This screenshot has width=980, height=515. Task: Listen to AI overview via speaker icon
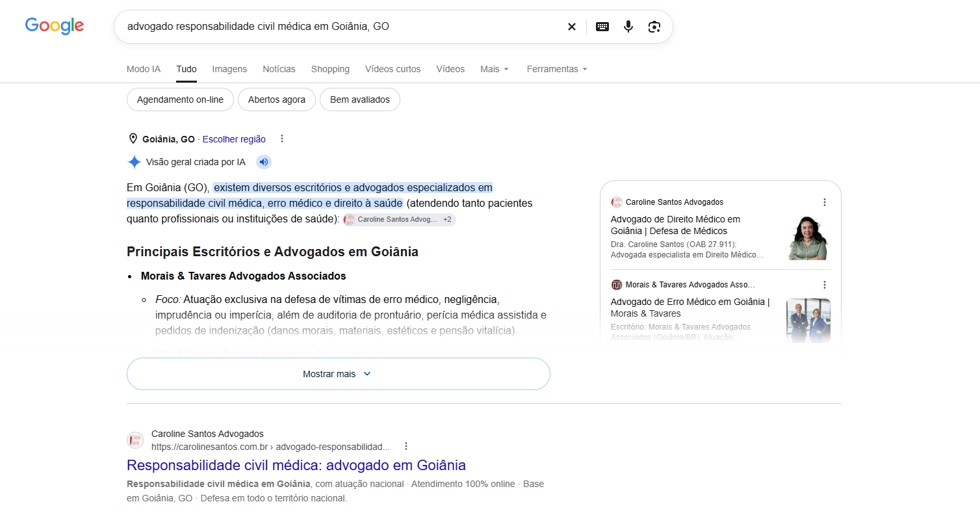coord(263,162)
